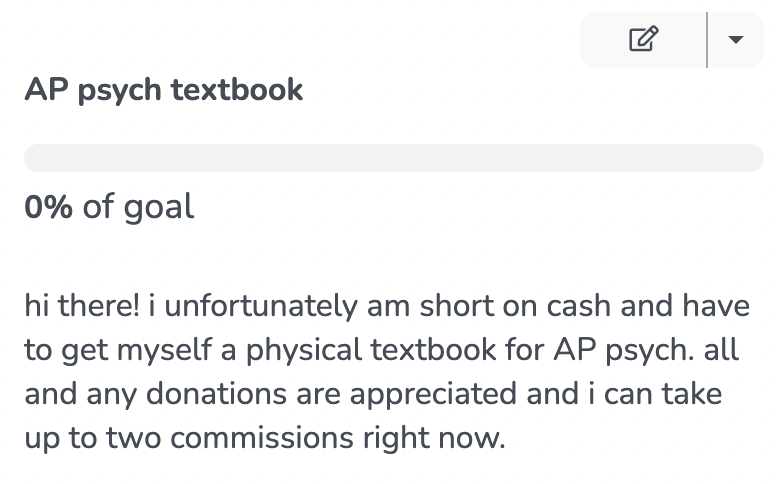The width and height of the screenshot is (782, 484).
Task: Click the pencil edit icon
Action: coord(643,39)
